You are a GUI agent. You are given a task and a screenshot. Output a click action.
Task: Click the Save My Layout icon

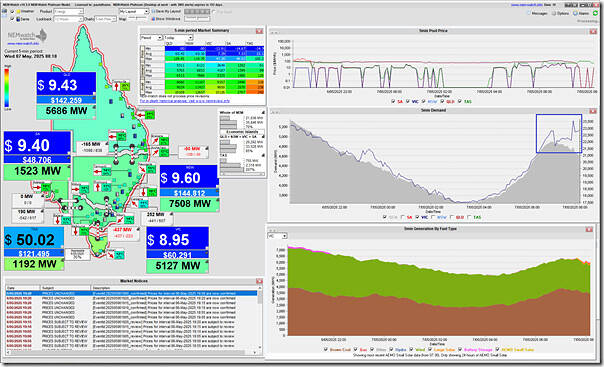point(153,12)
